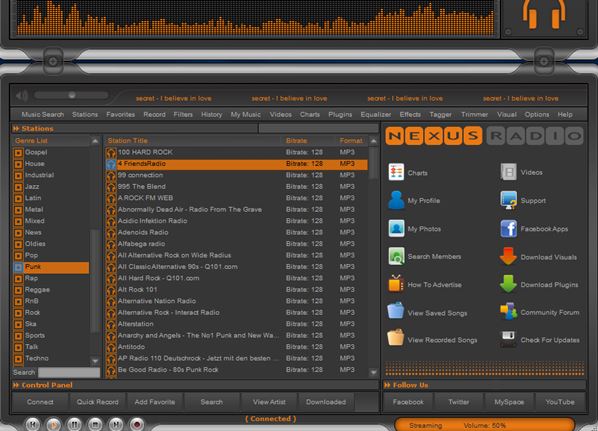Click the Connect button
The height and width of the screenshot is (431, 598).
coord(40,402)
